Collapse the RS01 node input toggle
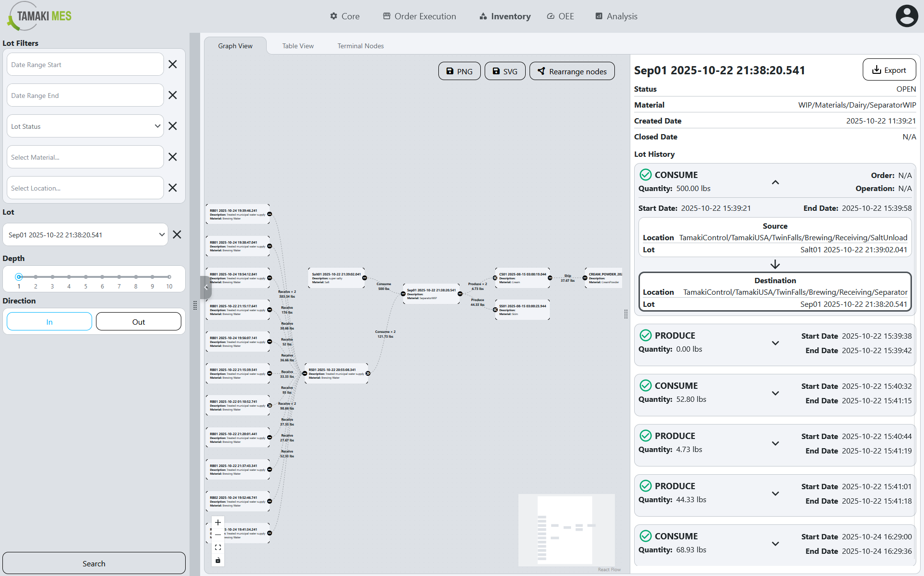Image resolution: width=924 pixels, height=576 pixels. coord(305,373)
